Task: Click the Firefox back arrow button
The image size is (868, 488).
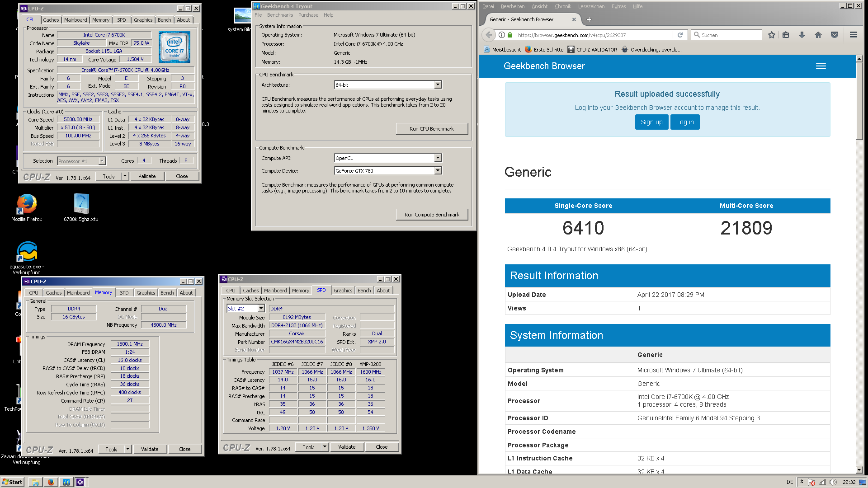Action: (x=489, y=35)
